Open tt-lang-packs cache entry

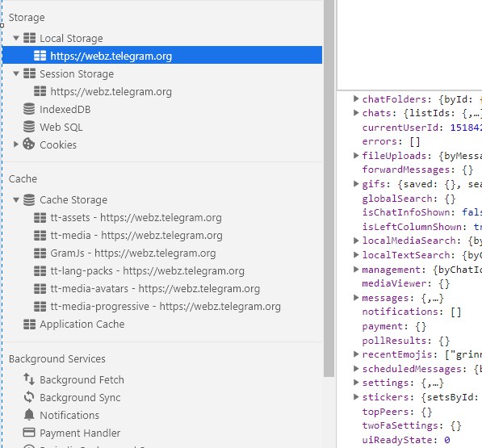coord(147,271)
